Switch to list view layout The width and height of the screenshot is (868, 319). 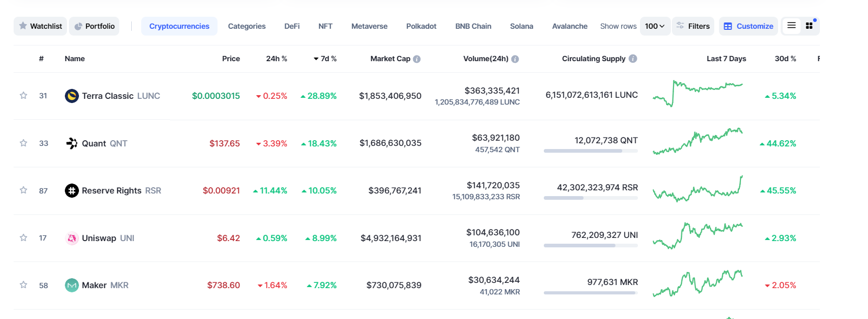coord(792,26)
